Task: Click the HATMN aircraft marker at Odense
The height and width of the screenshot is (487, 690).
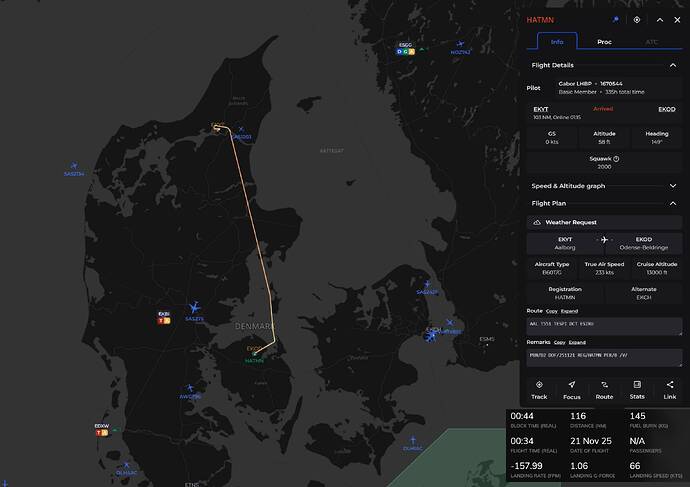Action: coord(254,354)
